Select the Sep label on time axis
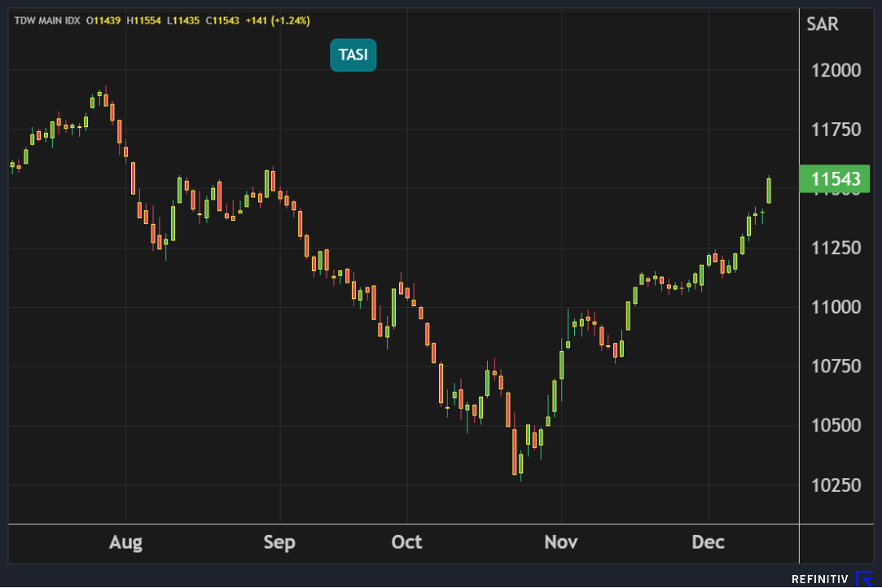The image size is (882, 588). (279, 542)
